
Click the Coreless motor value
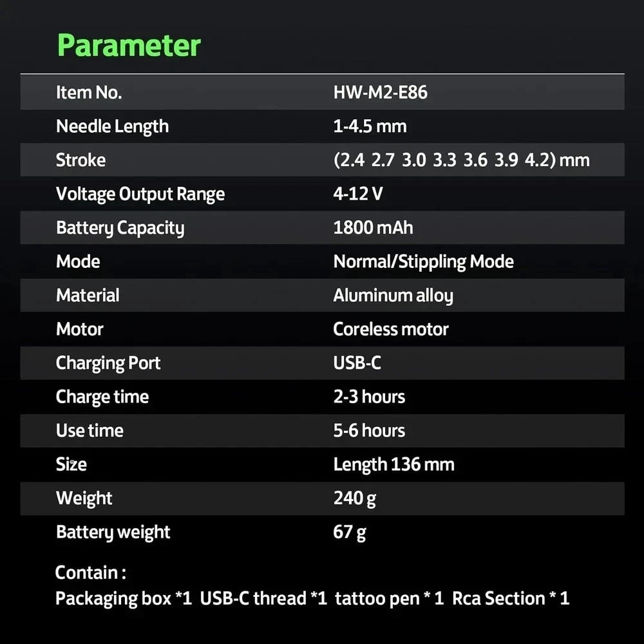pyautogui.click(x=390, y=329)
